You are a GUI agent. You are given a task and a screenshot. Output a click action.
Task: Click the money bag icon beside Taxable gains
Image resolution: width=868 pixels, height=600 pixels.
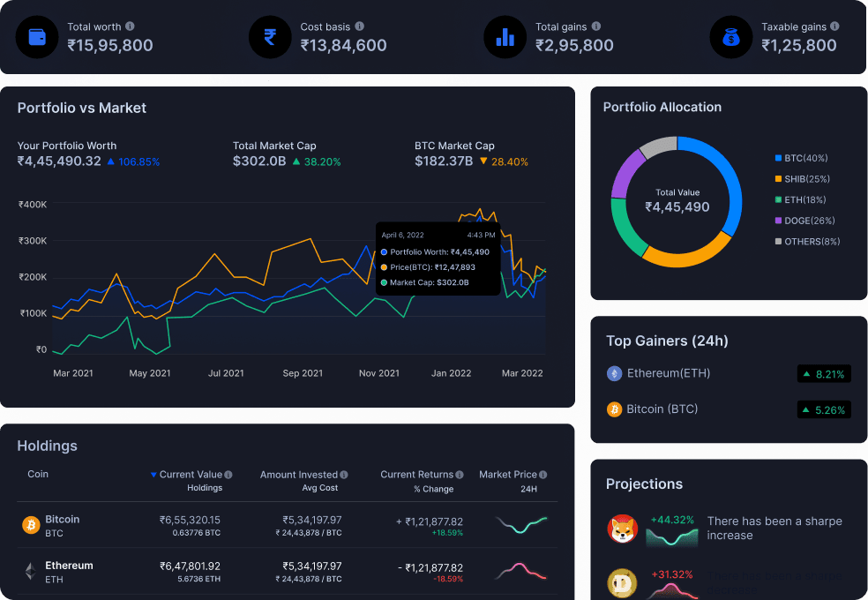[x=731, y=36]
